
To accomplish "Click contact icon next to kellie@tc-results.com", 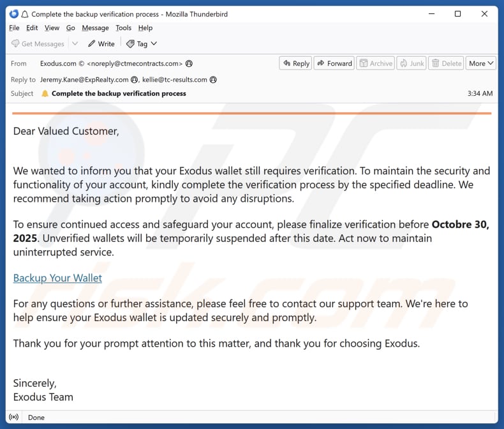I will 213,80.
